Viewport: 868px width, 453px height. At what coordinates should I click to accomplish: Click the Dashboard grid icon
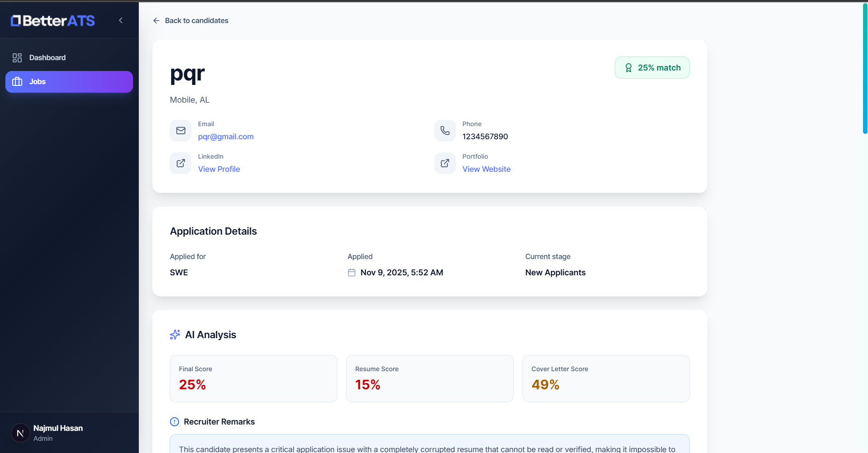point(17,58)
